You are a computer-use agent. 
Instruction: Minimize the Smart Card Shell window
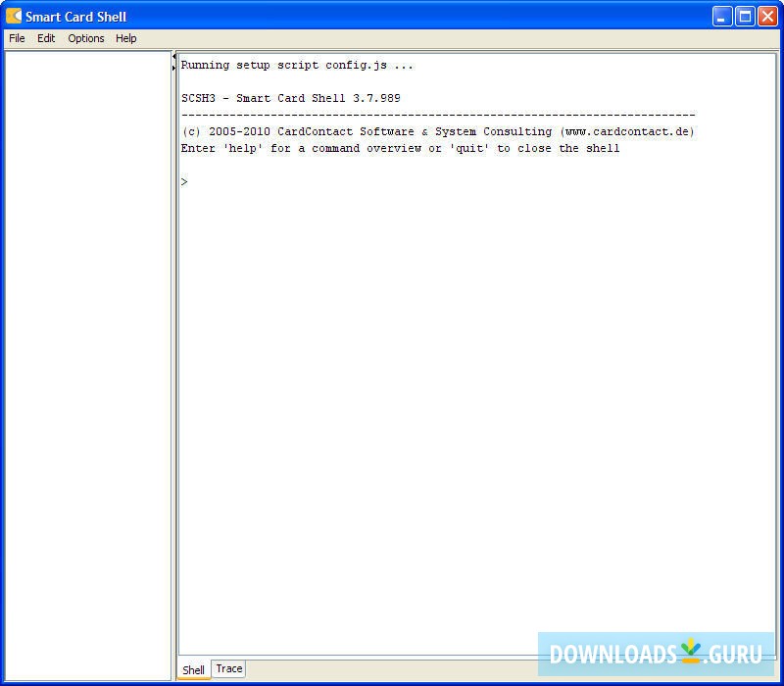tap(722, 17)
